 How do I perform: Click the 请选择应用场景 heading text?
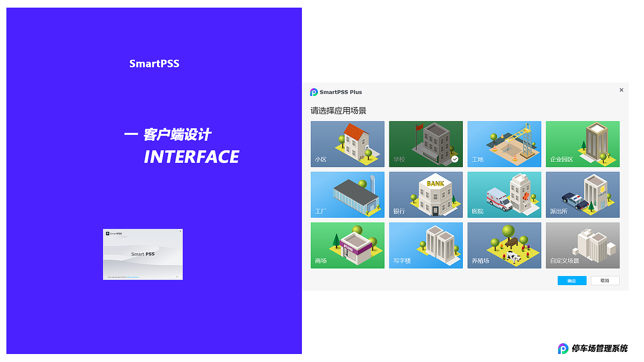pos(339,111)
